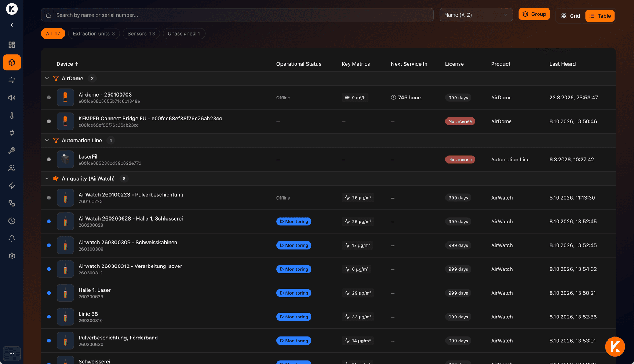Click Monitoring badge for Linie 38
The width and height of the screenshot is (634, 364).
[294, 317]
